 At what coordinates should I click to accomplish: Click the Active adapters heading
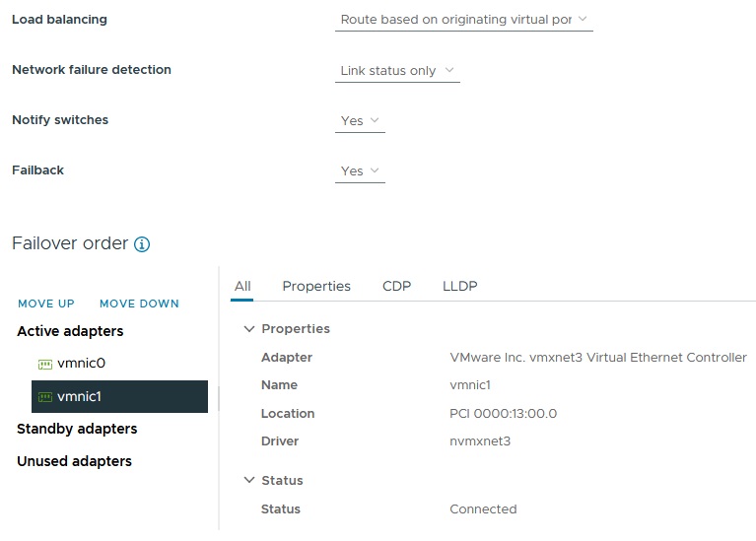(70, 332)
